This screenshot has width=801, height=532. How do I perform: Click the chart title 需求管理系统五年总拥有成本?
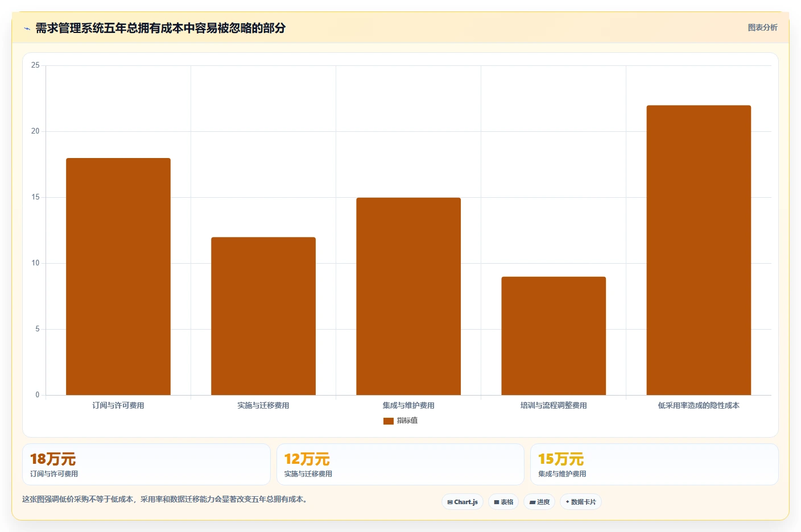[160, 28]
